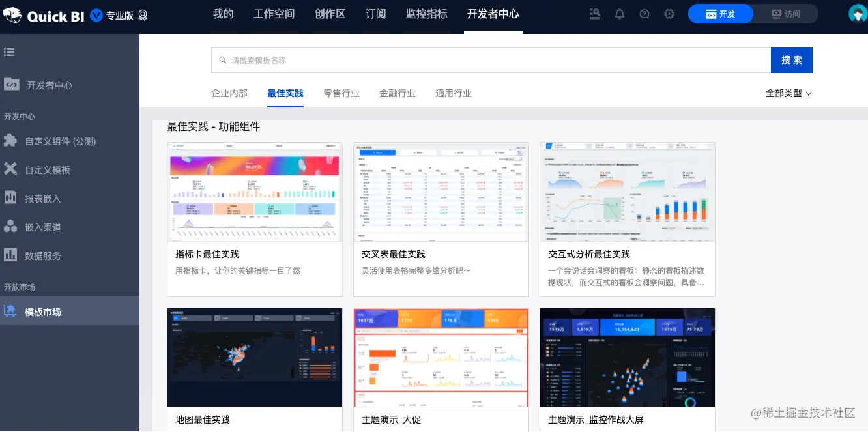Viewport: 868px width, 432px height.
Task: Open the 指标卡最佳实践 template thumbnail
Action: 255,192
